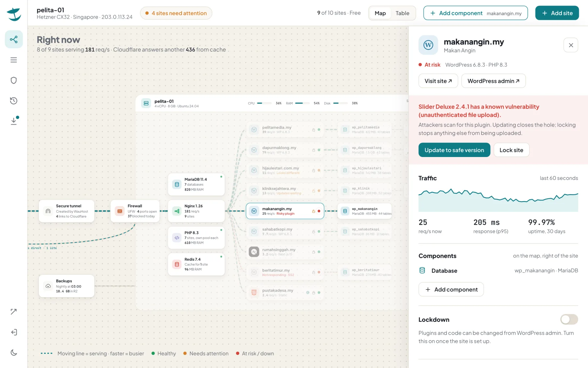This screenshot has width=588, height=368.
Task: Select the PHP 8.3 node icon
Action: 177,238
